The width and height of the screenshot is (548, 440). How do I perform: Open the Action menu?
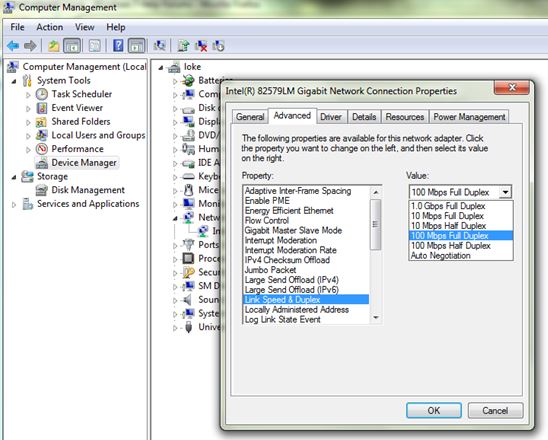[50, 27]
